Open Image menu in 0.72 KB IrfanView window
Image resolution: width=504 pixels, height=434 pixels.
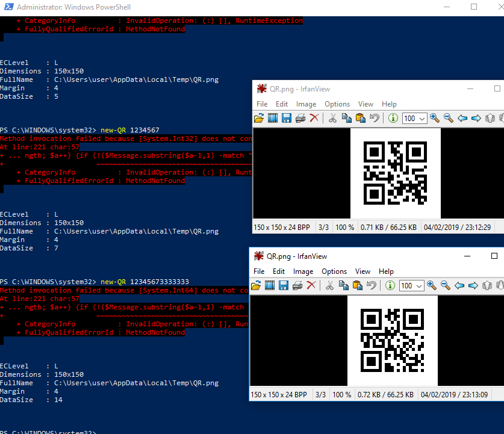tap(303, 271)
